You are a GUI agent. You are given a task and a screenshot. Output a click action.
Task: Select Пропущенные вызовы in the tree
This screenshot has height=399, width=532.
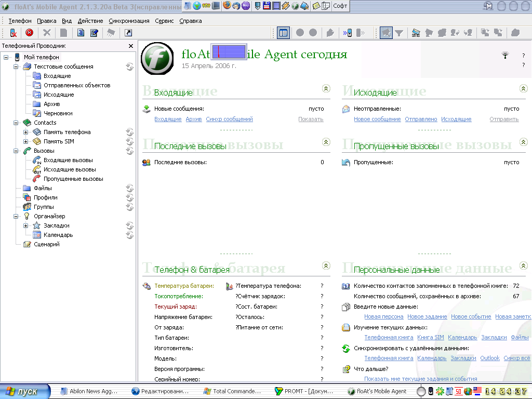[x=73, y=179]
